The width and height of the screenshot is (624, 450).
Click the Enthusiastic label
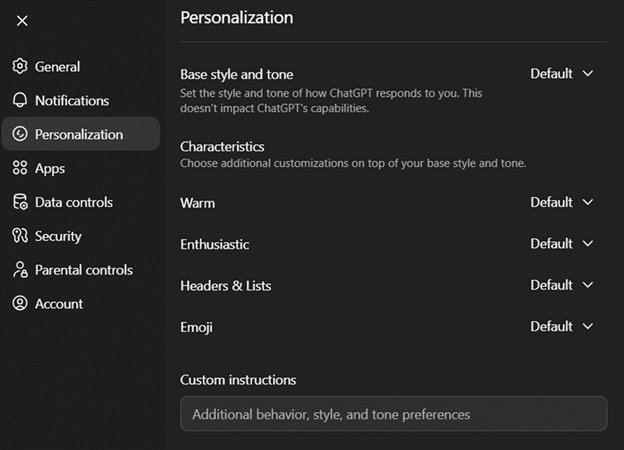pos(214,244)
